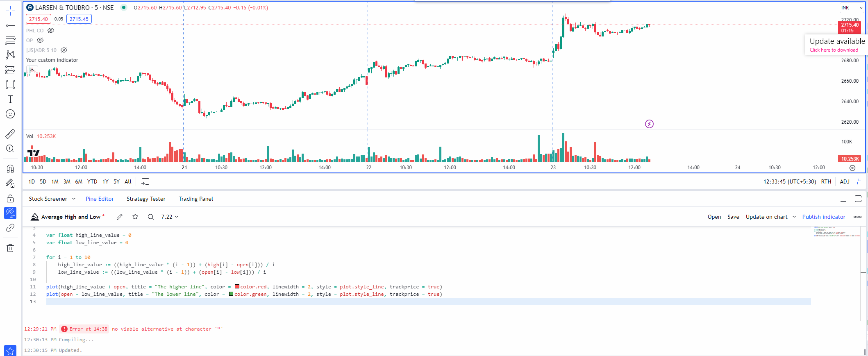Open the Fibonacci retracement tools
This screenshot has height=356, width=868.
point(10,40)
